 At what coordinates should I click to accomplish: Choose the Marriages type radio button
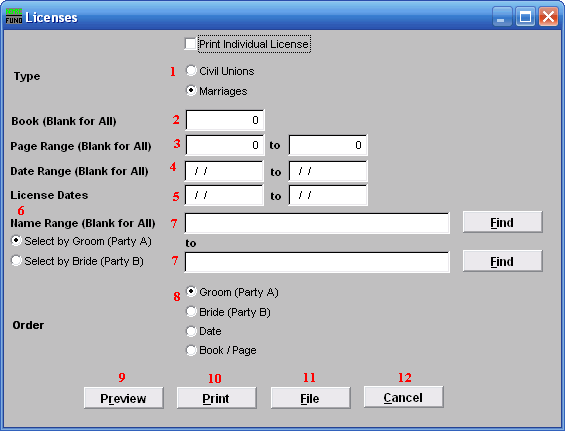coord(191,90)
